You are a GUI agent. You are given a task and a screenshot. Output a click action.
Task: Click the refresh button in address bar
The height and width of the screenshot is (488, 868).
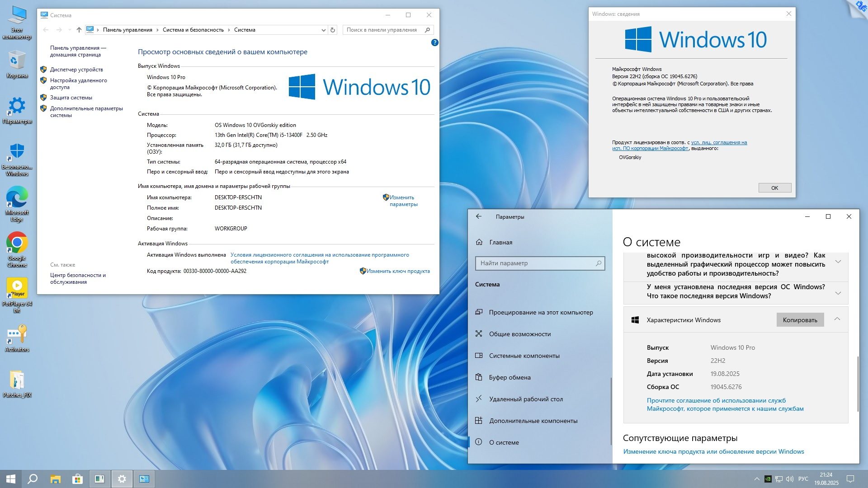pyautogui.click(x=333, y=30)
